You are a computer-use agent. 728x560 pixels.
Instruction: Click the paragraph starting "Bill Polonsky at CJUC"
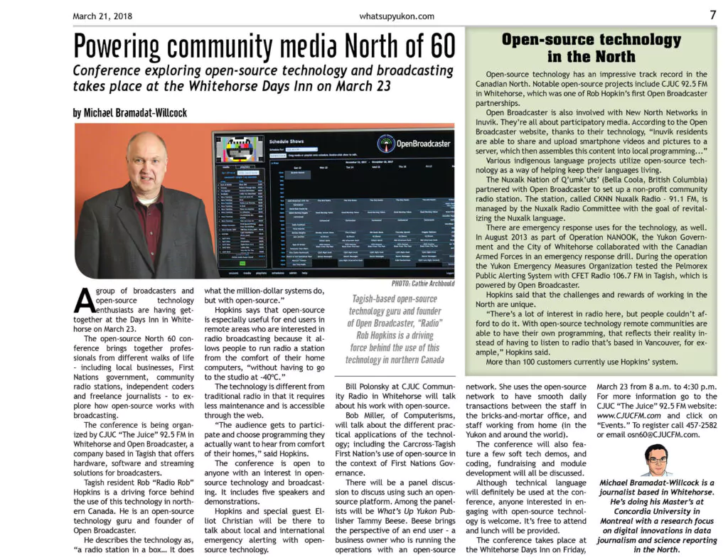395,397
